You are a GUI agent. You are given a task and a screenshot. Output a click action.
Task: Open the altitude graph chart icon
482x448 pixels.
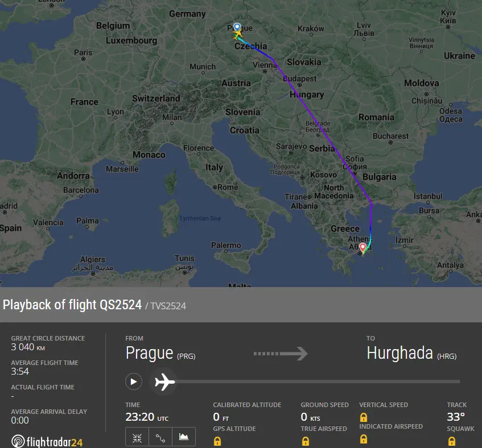(184, 437)
